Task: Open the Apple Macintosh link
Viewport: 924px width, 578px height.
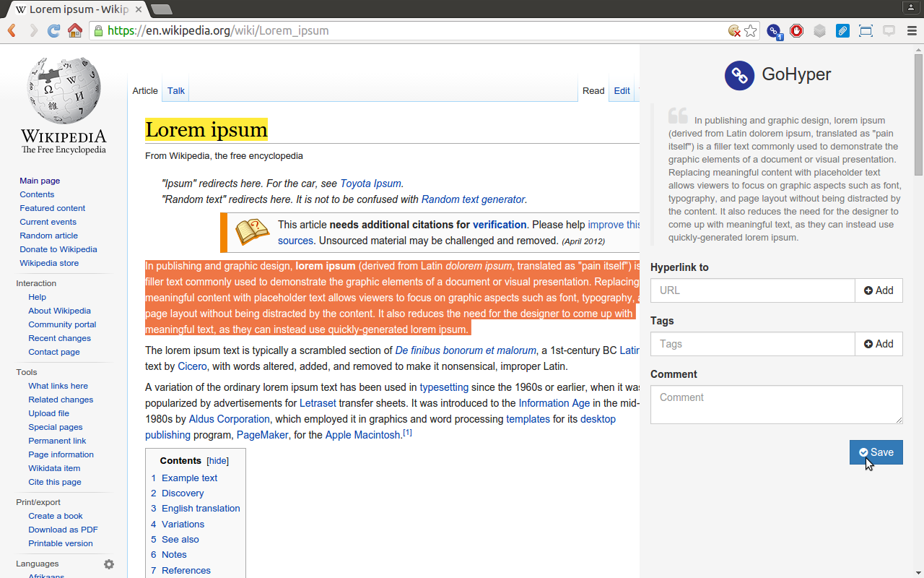Action: click(362, 435)
